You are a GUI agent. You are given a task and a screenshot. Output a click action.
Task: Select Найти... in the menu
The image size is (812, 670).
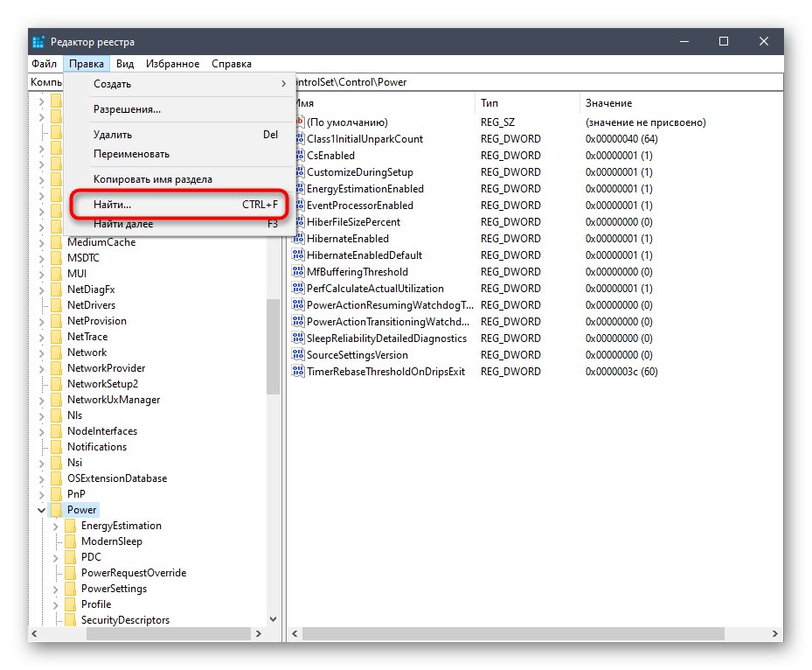coord(179,205)
